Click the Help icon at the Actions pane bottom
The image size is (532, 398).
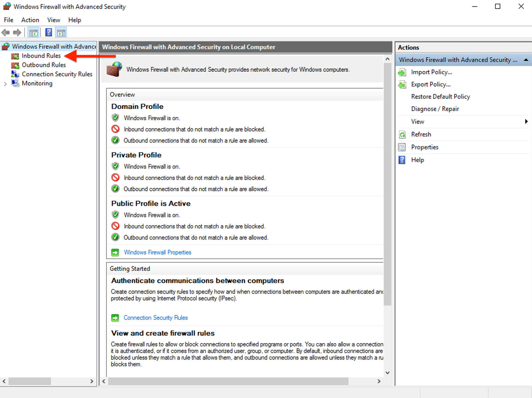[x=402, y=160]
